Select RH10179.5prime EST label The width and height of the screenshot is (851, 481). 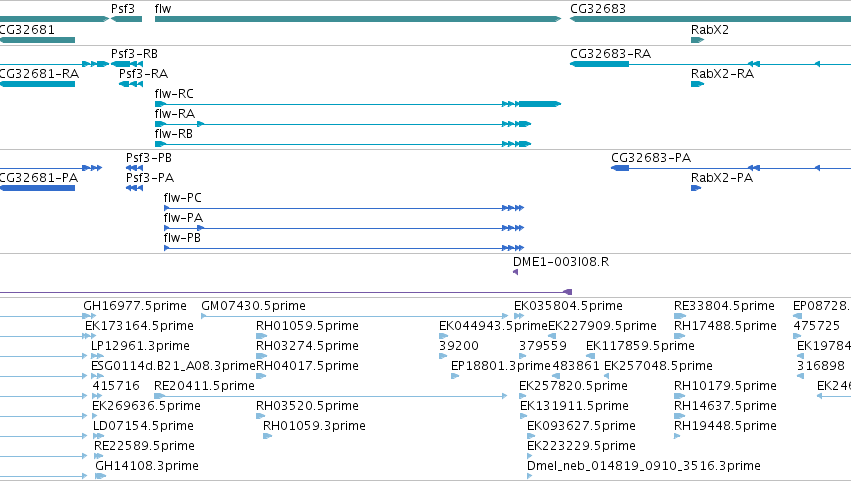click(725, 387)
